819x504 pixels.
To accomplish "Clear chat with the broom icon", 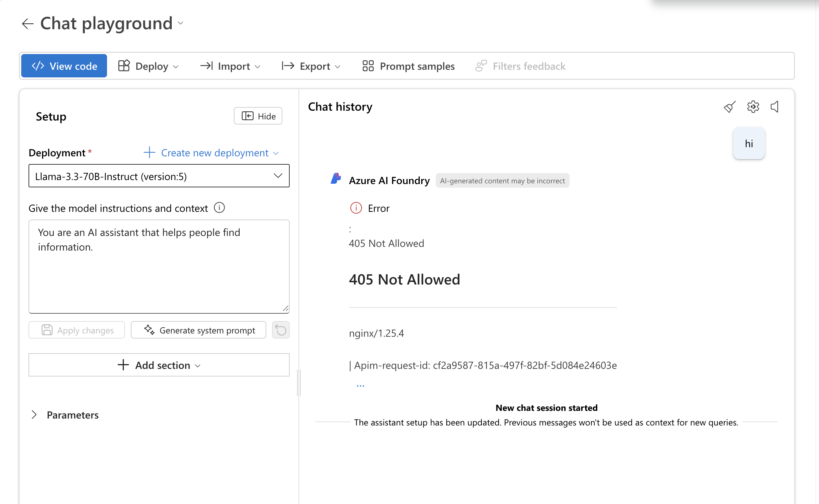I will (730, 107).
